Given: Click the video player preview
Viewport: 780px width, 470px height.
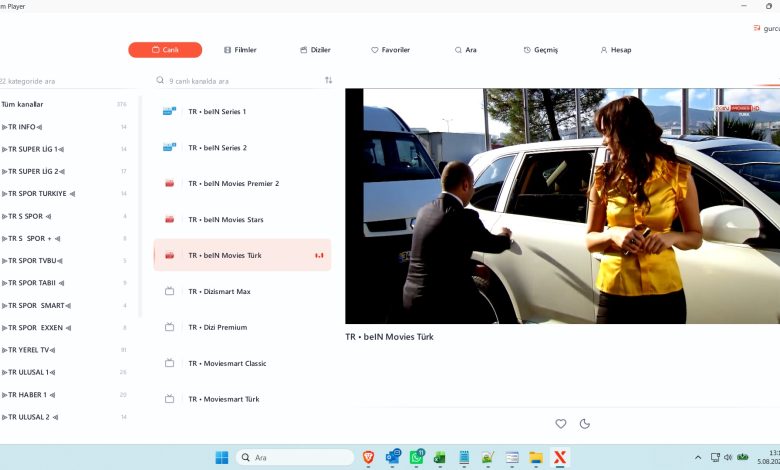Looking at the screenshot, I should [x=563, y=206].
